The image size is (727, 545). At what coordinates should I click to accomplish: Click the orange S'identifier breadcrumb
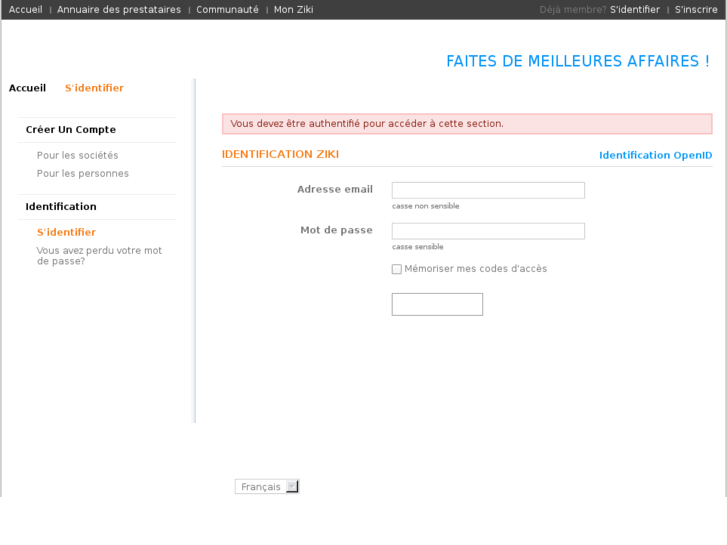point(94,88)
